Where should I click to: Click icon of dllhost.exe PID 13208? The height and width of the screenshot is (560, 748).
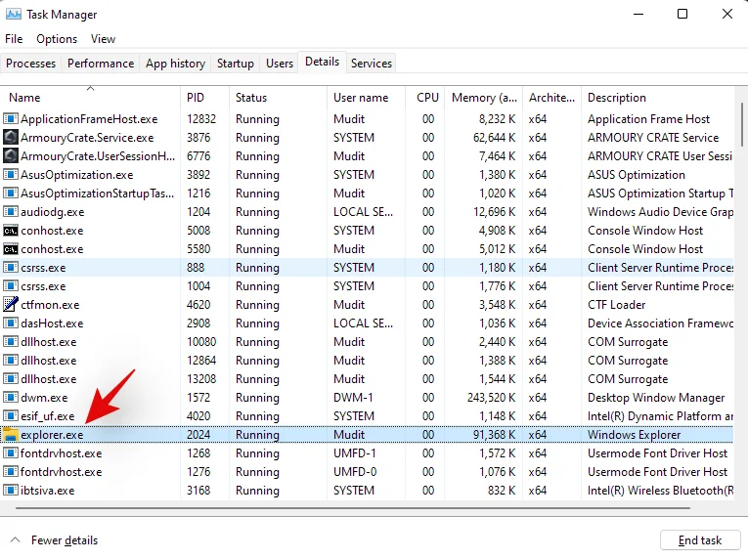(11, 379)
